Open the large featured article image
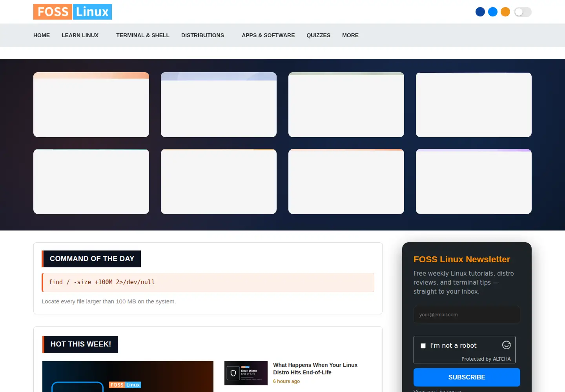This screenshot has height=392, width=565. tap(128, 376)
